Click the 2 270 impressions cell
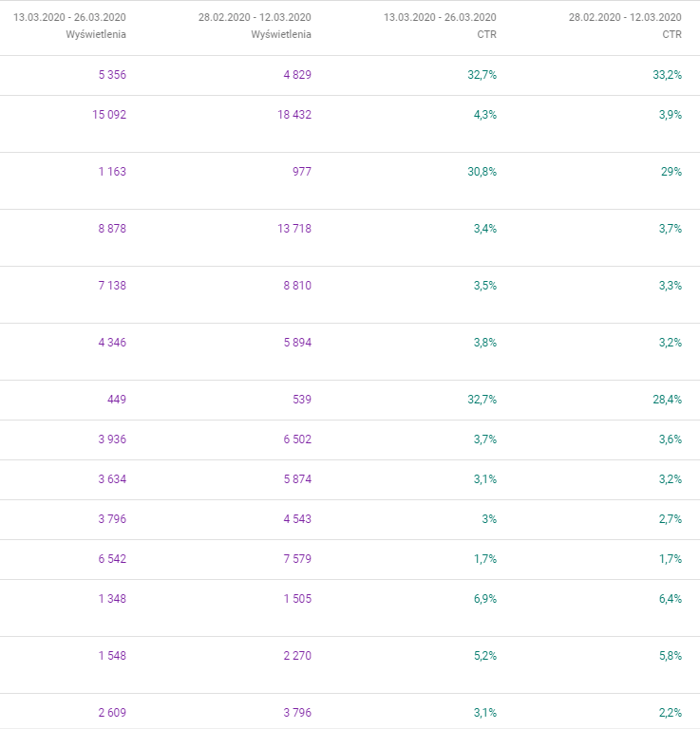This screenshot has width=700, height=729. pyautogui.click(x=297, y=656)
